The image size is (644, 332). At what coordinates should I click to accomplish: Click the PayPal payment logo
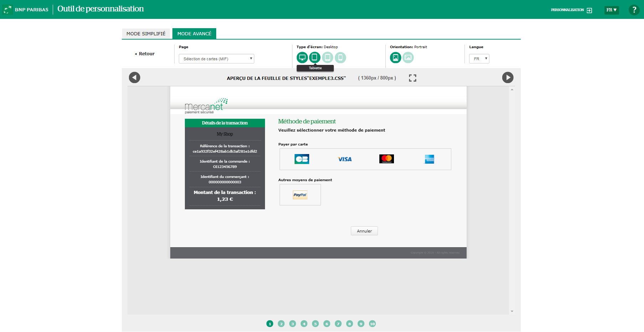pos(300,195)
